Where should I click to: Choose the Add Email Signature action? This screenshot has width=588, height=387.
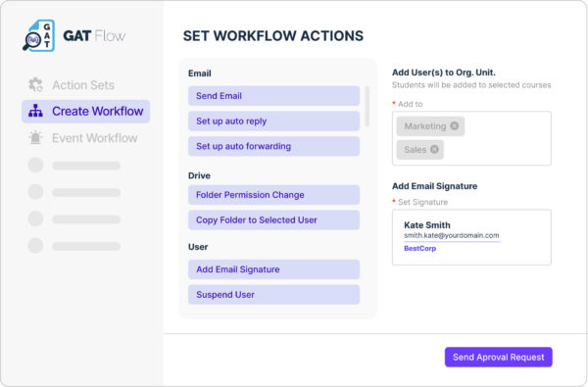coord(273,269)
